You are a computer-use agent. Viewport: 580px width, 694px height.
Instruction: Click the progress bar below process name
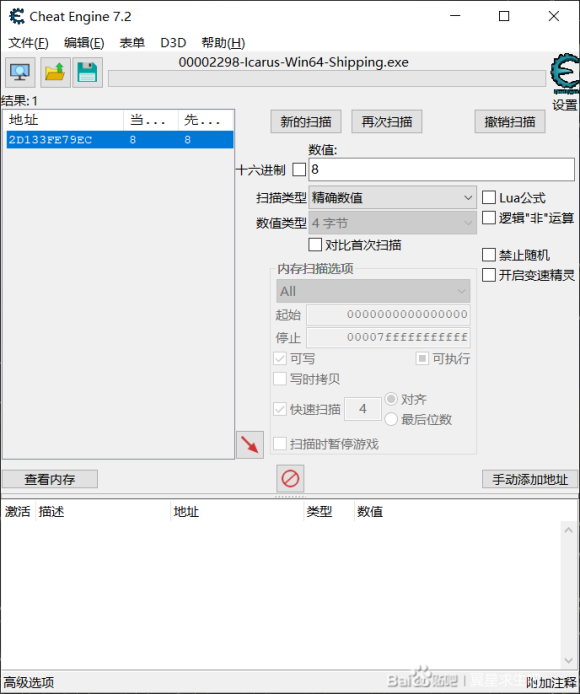click(x=327, y=79)
